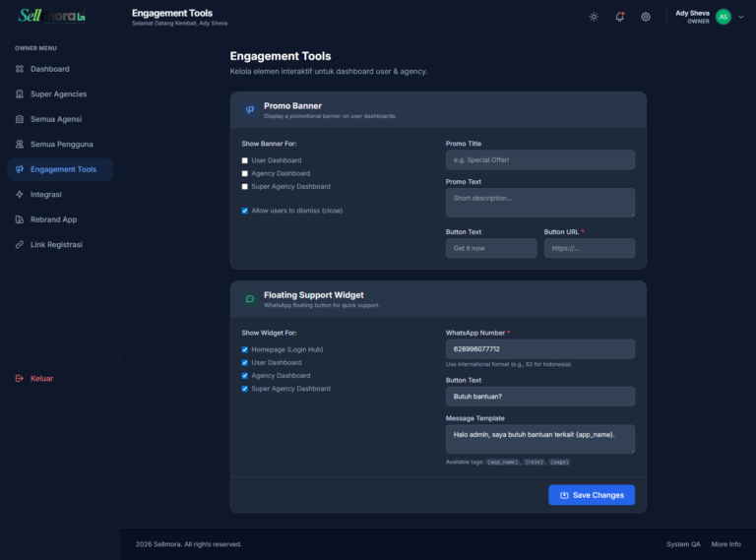The height and width of the screenshot is (560, 756).
Task: Open Super Agencies in sidebar
Action: [58, 94]
